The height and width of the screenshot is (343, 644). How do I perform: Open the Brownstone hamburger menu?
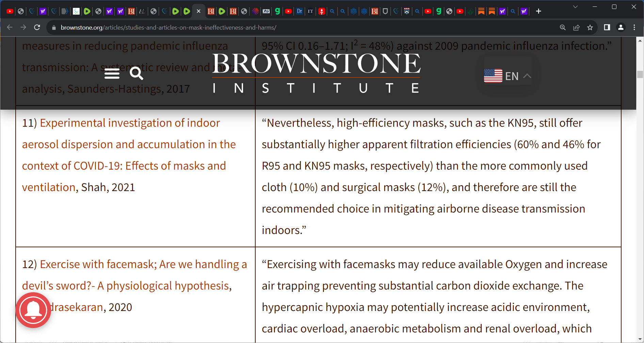pyautogui.click(x=112, y=74)
